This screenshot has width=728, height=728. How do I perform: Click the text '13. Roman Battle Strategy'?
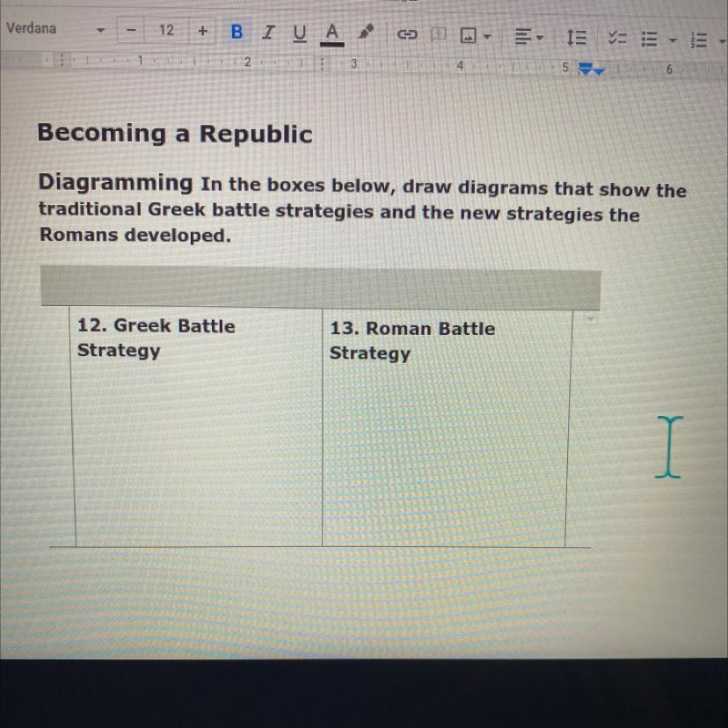[x=412, y=341]
